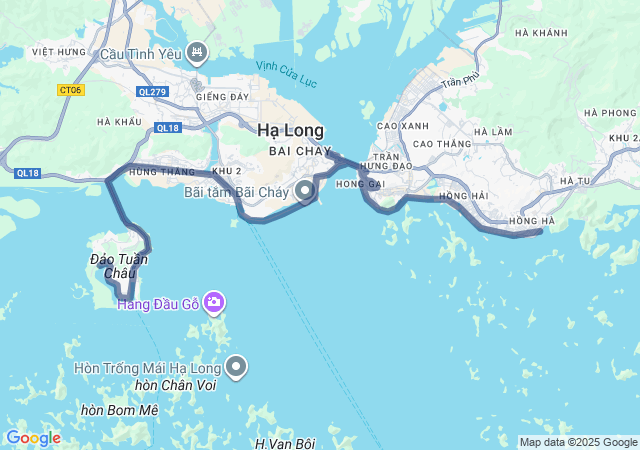Image resolution: width=640 pixels, height=450 pixels.
Task: Click the QL18 shield near Hà Khẩu
Action: pos(168,128)
